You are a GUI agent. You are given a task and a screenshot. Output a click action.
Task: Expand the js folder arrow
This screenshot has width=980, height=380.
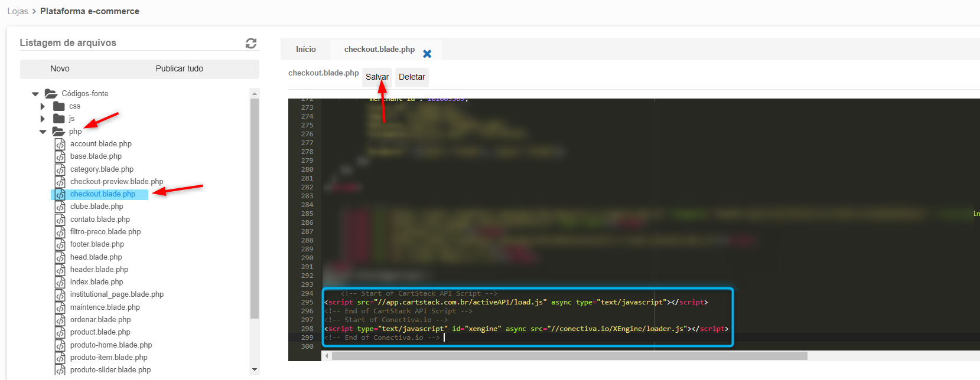[x=43, y=119]
